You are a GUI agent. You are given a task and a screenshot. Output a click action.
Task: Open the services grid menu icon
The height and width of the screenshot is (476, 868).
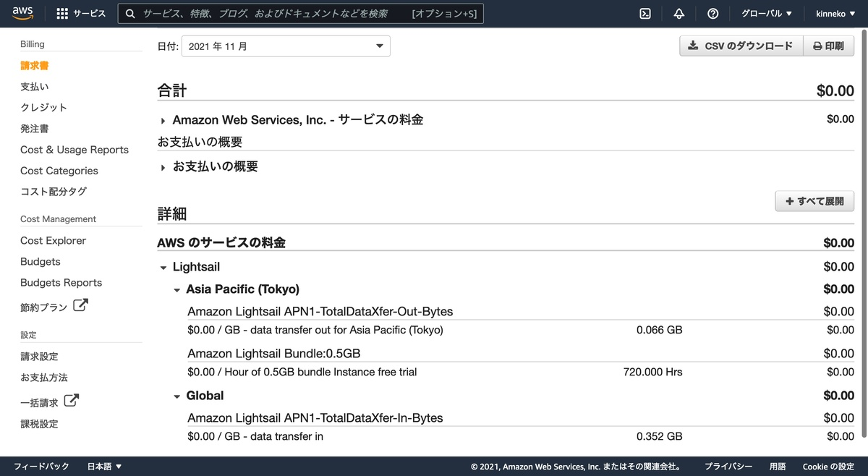[x=62, y=14]
